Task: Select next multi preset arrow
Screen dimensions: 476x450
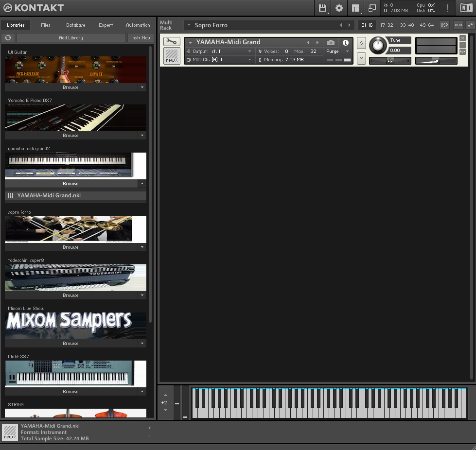Action: pos(350,25)
